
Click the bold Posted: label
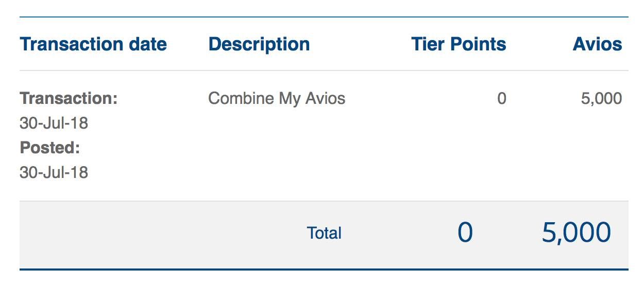point(50,148)
